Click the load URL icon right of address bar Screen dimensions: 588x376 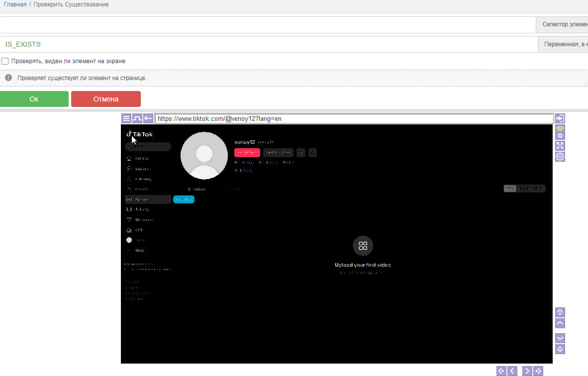560,118
